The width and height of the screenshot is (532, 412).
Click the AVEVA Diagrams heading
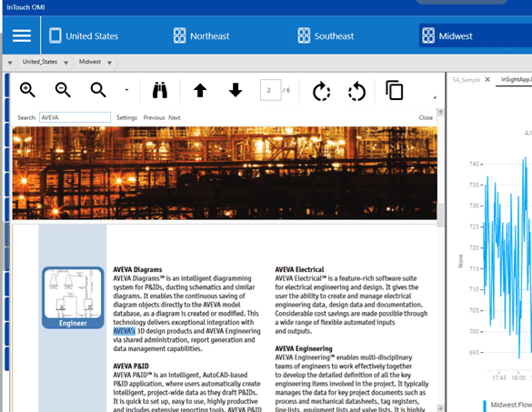tap(137, 269)
